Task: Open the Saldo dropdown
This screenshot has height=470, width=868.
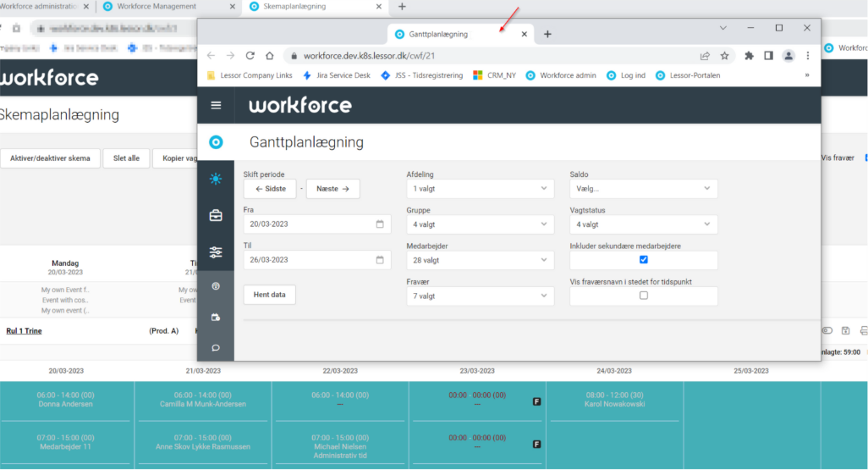Action: tap(643, 189)
